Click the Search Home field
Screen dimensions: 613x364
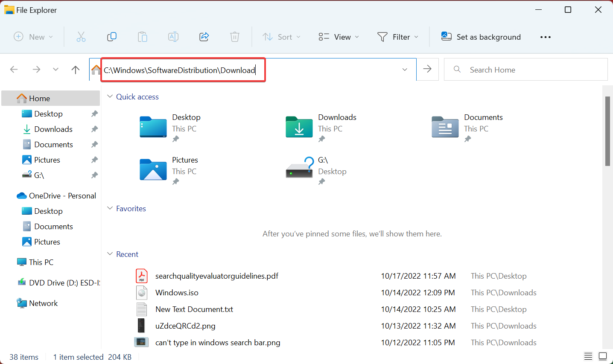point(526,70)
